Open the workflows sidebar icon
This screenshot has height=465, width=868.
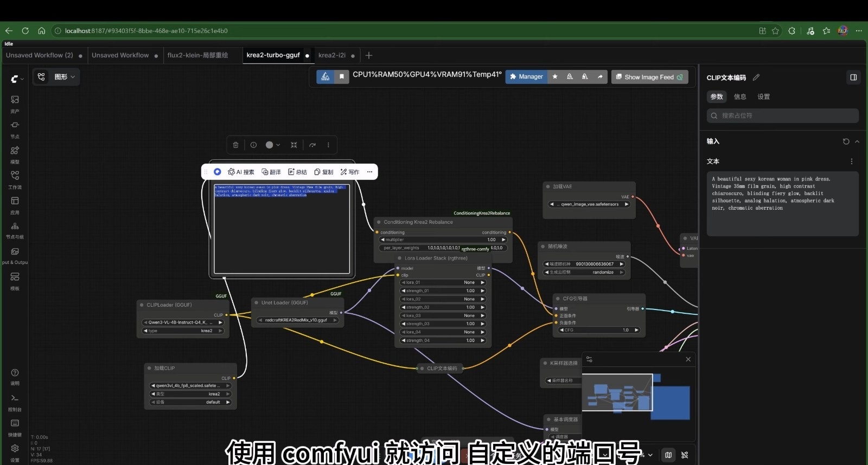coord(15,179)
